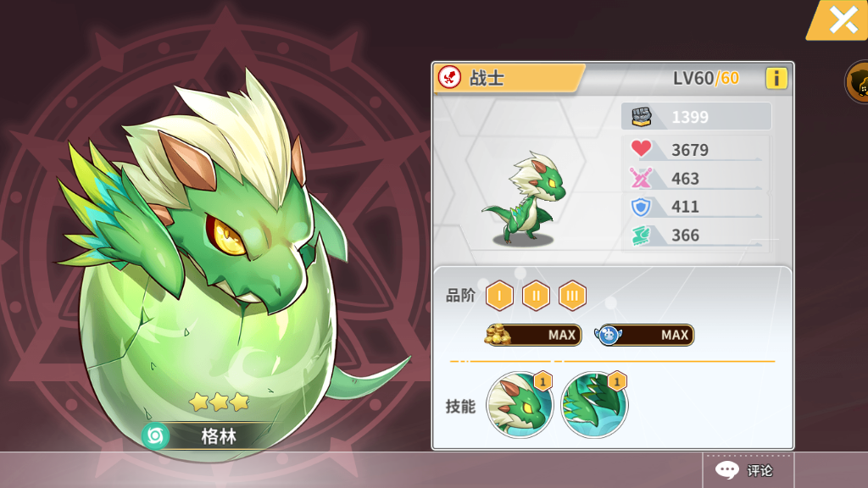Tap the small dragon model preview
This screenshot has width=868, height=488.
click(x=524, y=199)
